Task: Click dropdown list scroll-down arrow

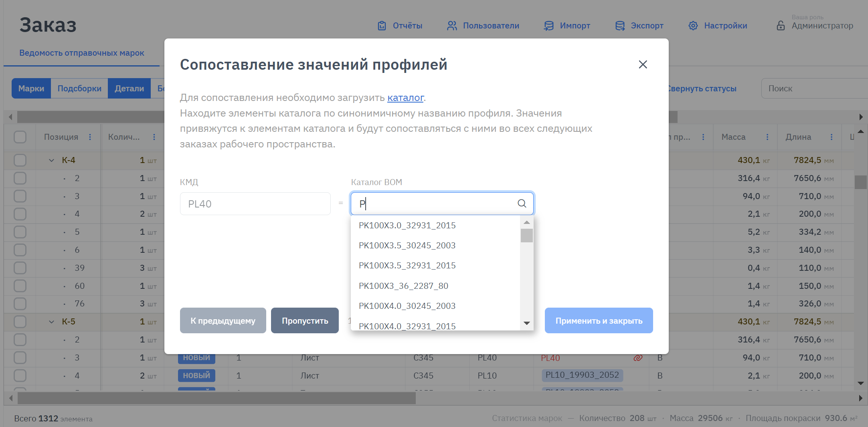Action: coord(527,323)
